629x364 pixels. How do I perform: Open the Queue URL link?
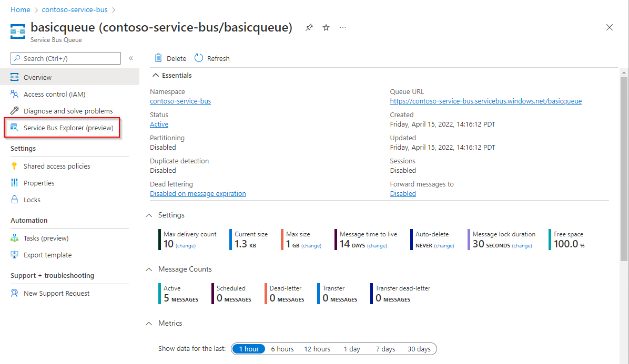[486, 101]
